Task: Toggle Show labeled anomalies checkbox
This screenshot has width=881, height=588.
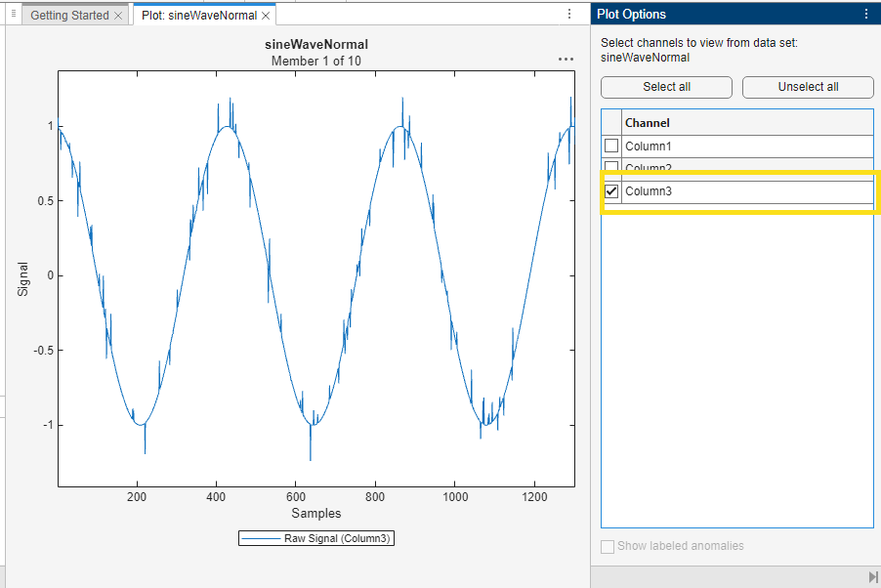Action: coord(608,546)
